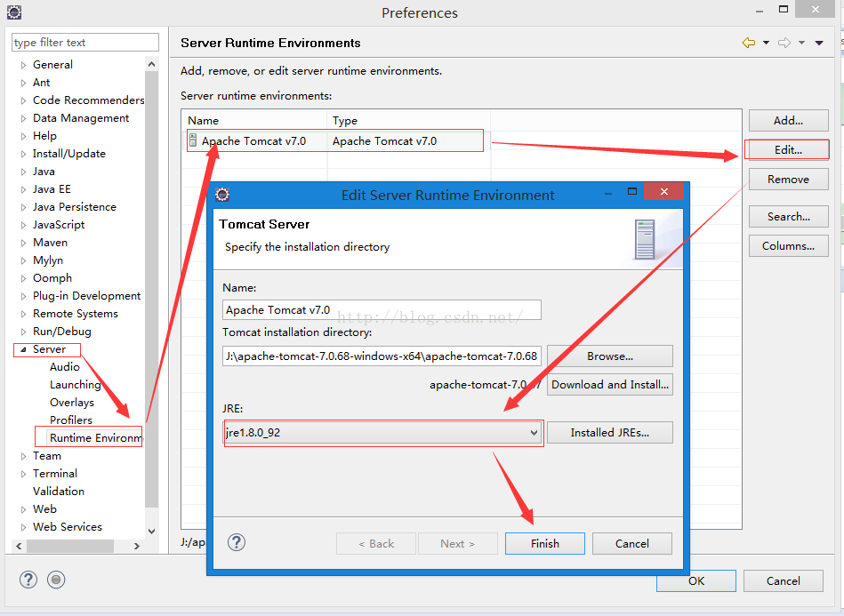Click the back navigation arrow icon
Viewport: 844px width, 616px height.
click(x=748, y=43)
